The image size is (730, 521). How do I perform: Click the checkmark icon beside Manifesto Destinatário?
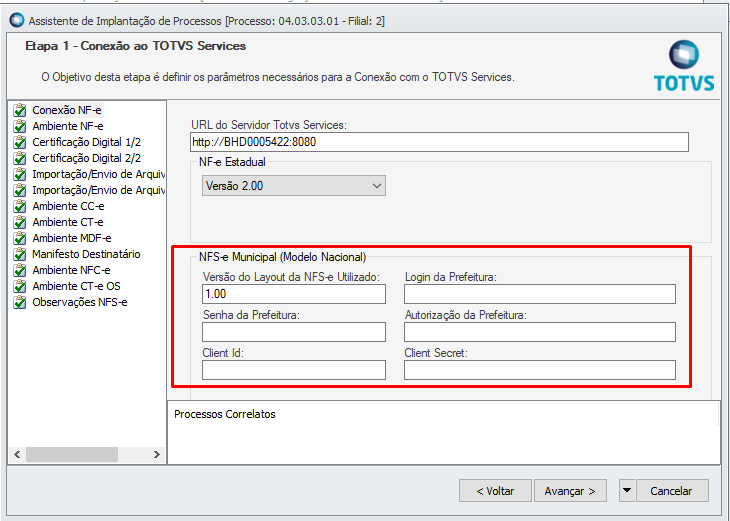click(x=20, y=254)
